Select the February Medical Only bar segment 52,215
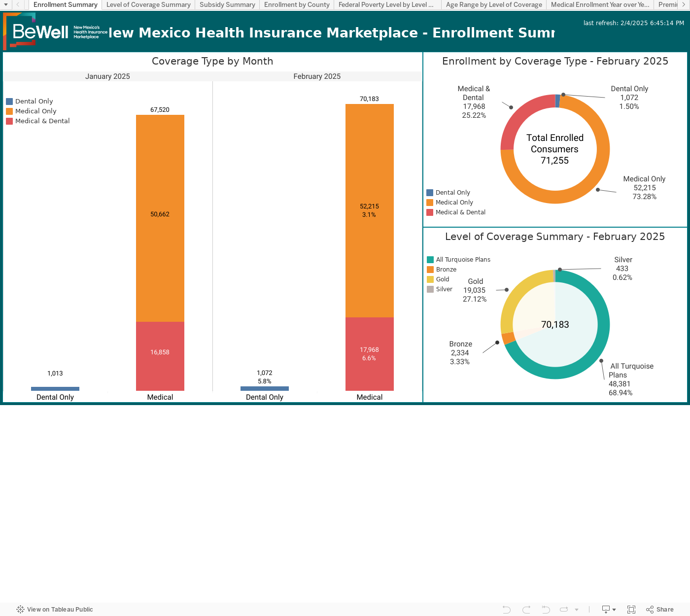The width and height of the screenshot is (690, 616). 370,210
